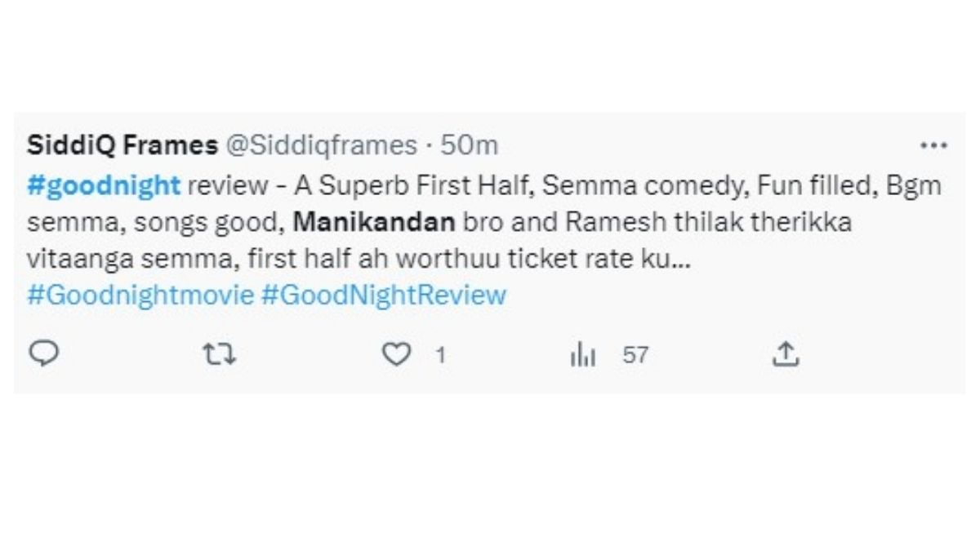View post analytics via the bar chart icon
Viewport: 980px width, 551px height.
583,354
